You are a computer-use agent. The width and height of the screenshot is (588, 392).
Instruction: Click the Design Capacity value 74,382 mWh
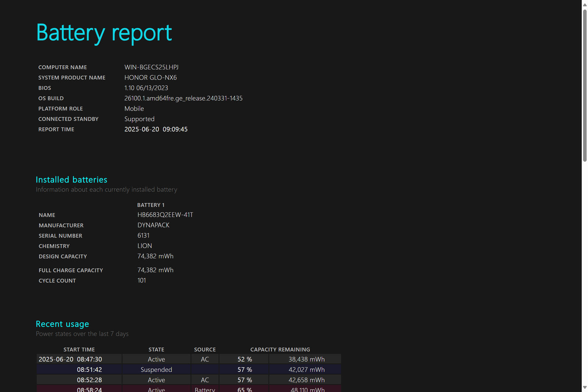pos(155,256)
